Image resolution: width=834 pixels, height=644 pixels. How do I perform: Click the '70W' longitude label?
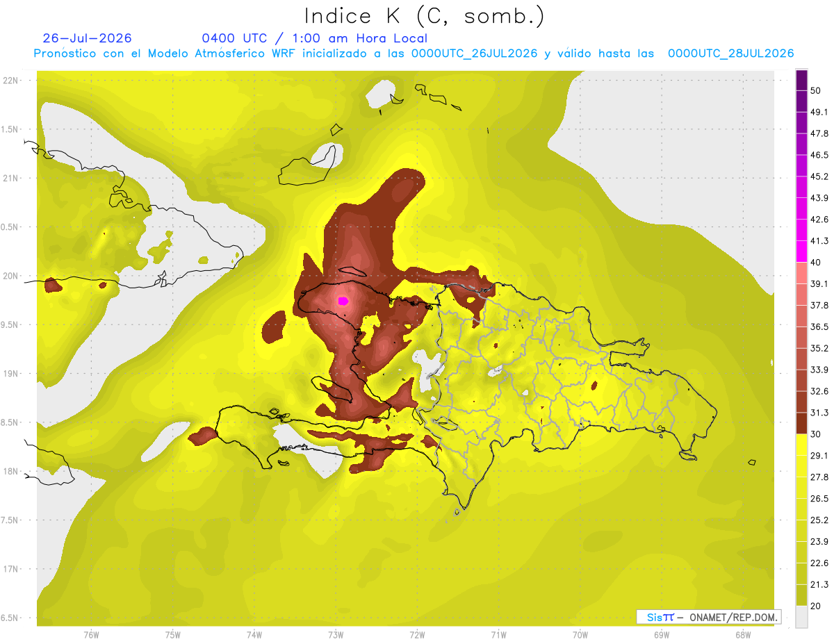pos(580,634)
